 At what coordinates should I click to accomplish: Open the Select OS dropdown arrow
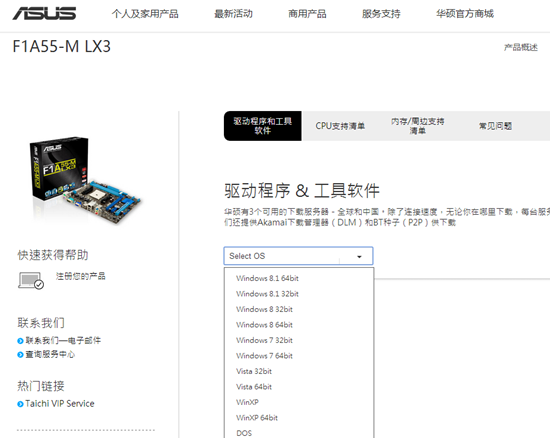point(359,257)
